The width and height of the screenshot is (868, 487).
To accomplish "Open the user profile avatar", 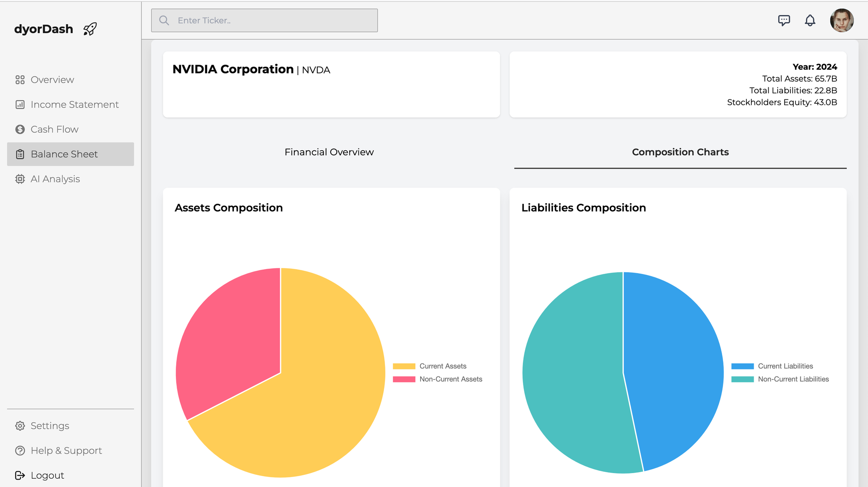I will click(842, 20).
